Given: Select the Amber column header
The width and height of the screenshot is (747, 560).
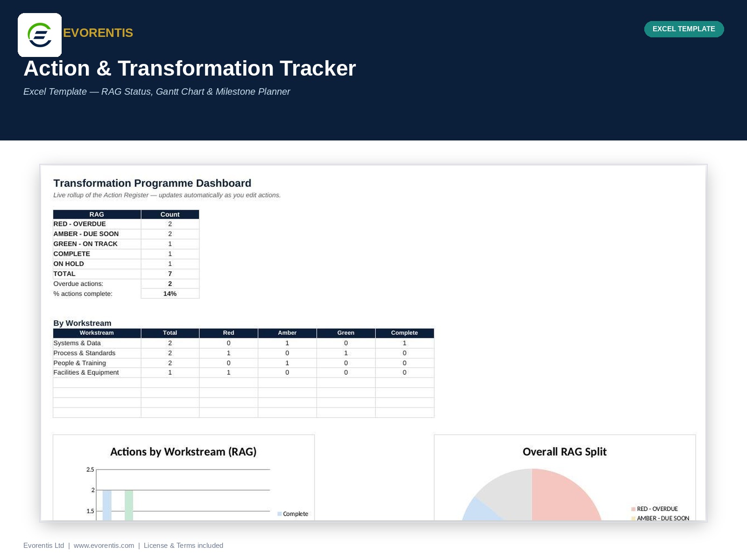Looking at the screenshot, I should coord(287,333).
